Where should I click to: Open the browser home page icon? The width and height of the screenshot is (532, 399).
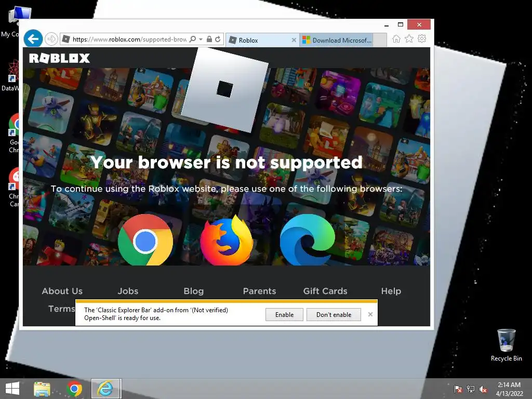tap(396, 38)
